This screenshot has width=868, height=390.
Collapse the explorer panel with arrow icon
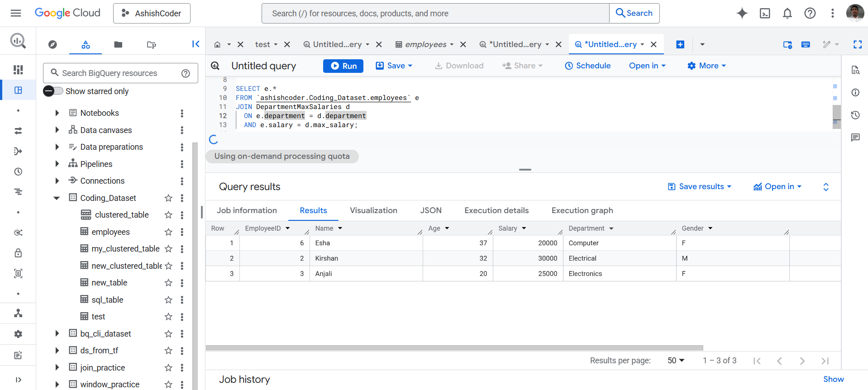[x=196, y=44]
